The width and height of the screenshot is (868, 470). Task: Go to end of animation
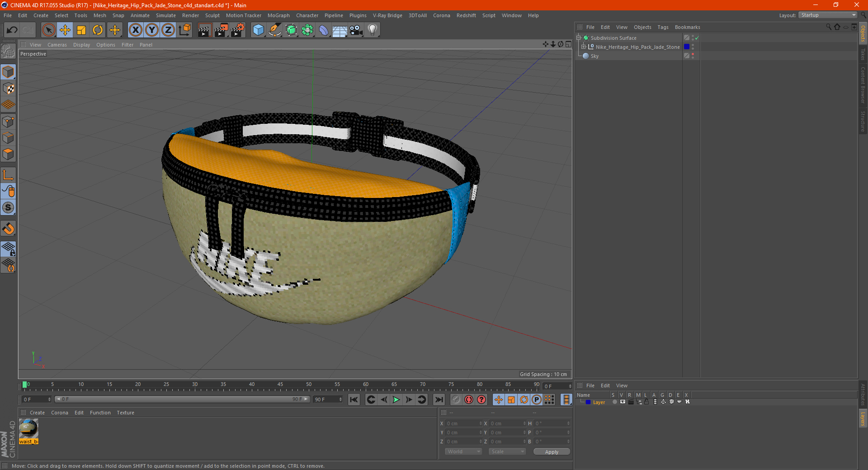[x=439, y=399]
